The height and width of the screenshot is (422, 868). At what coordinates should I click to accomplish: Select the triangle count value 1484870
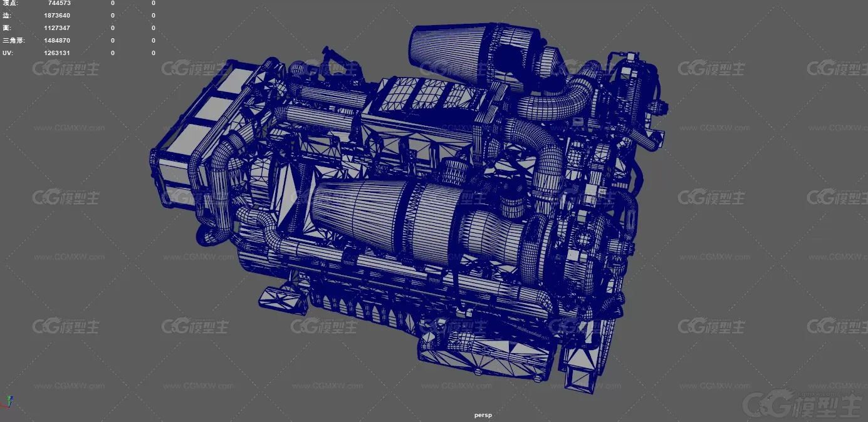57,40
